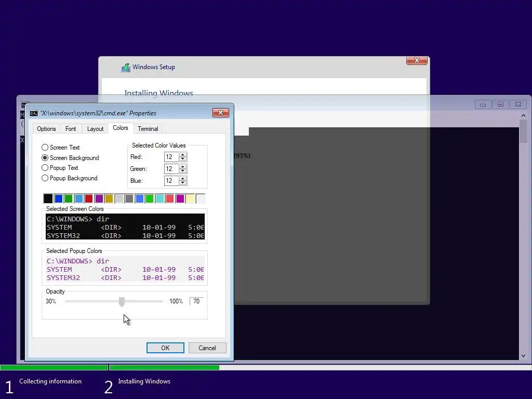Click the Selected Popup Colors preview
The width and height of the screenshot is (532, 399).
click(x=125, y=269)
